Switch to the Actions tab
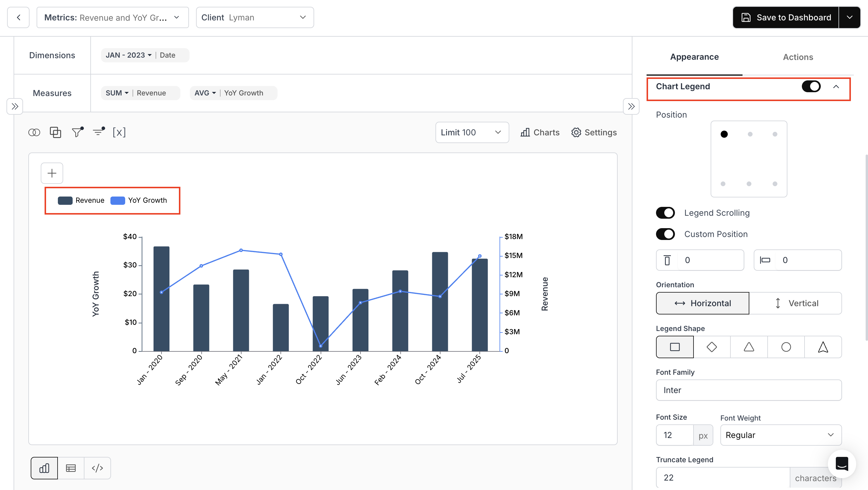This screenshot has height=490, width=868. (x=797, y=57)
